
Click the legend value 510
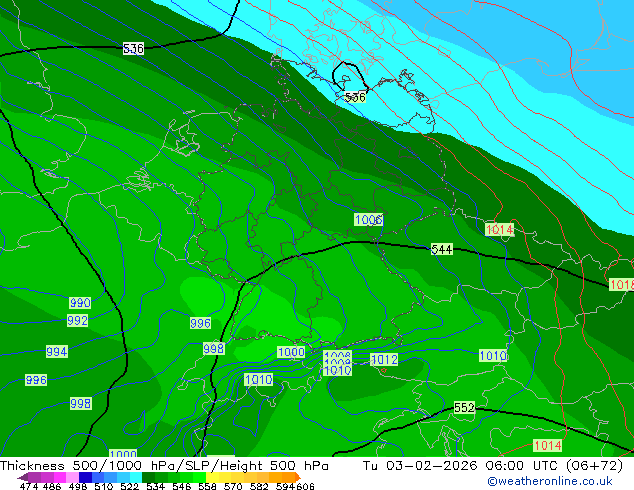pos(104,486)
